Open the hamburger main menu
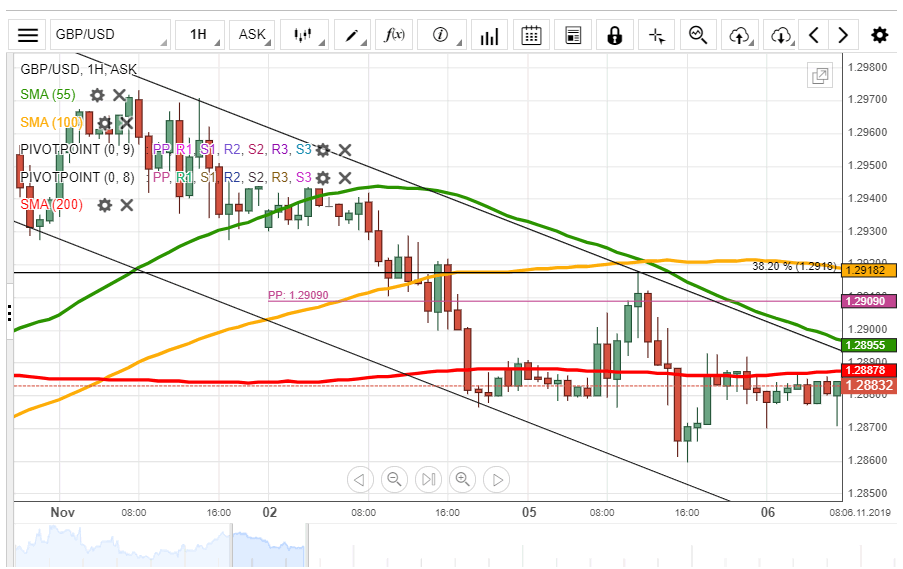This screenshot has width=903, height=569. click(x=28, y=35)
